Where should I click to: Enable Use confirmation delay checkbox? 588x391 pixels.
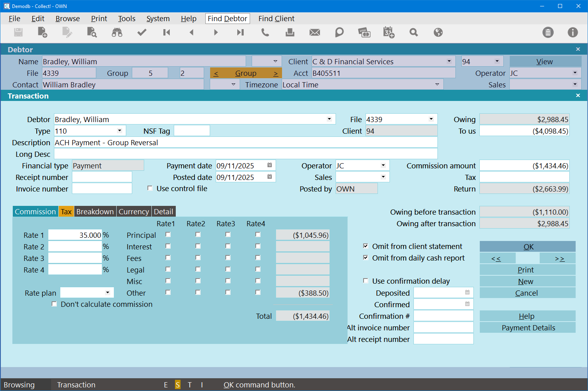pos(366,281)
